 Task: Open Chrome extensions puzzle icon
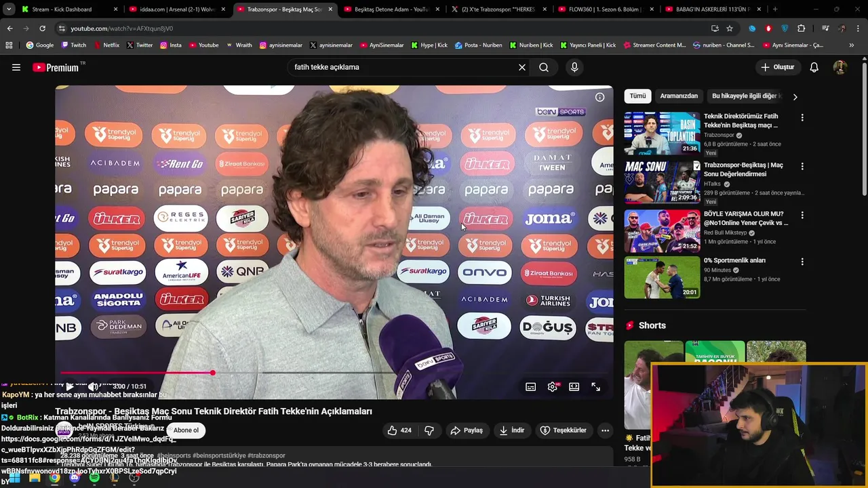coord(802,28)
